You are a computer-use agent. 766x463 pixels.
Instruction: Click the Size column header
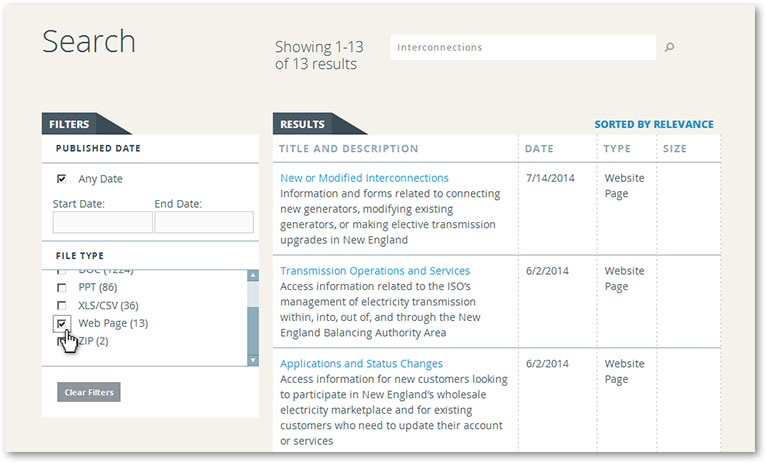[x=675, y=149]
